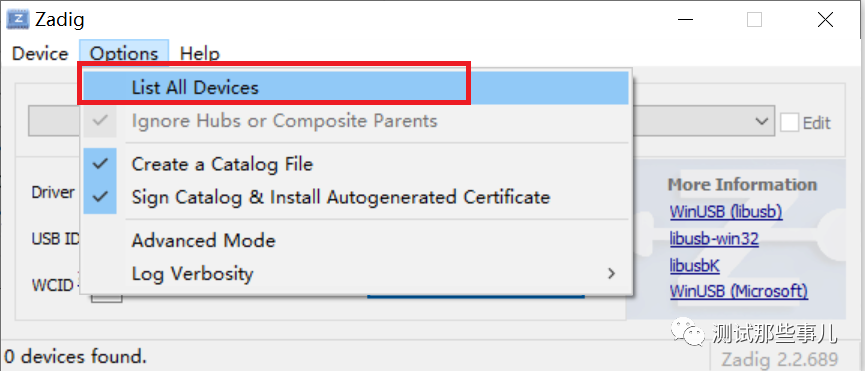Click the Log Verbosity submenu arrow
This screenshot has width=865, height=371.
tap(611, 273)
